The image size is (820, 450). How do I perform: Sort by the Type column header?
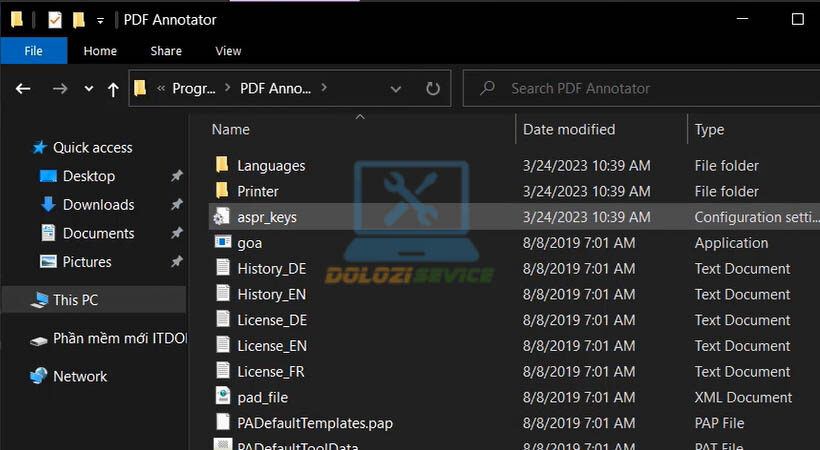pos(709,129)
